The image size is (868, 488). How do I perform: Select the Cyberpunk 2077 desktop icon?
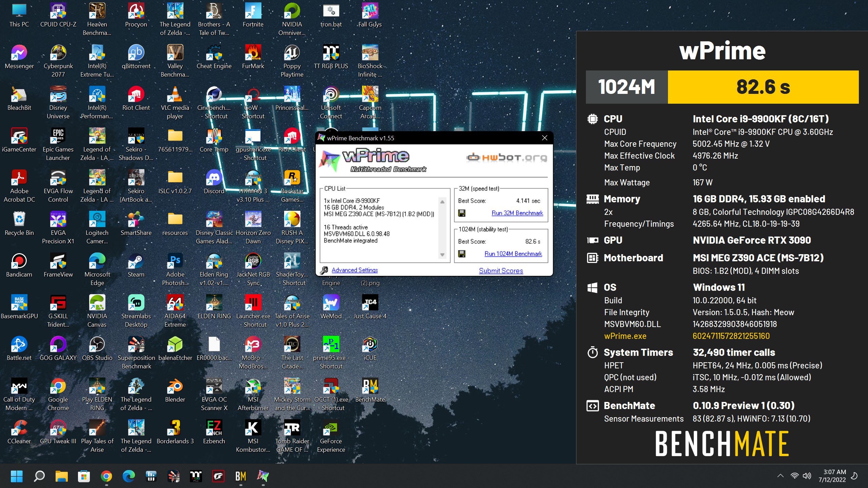tap(58, 61)
